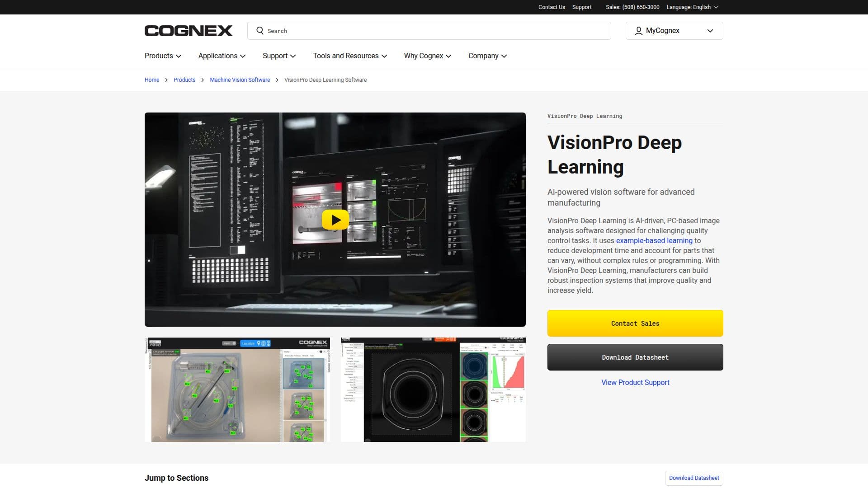Image resolution: width=868 pixels, height=488 pixels.
Task: Open the example-based learning link
Action: click(654, 241)
